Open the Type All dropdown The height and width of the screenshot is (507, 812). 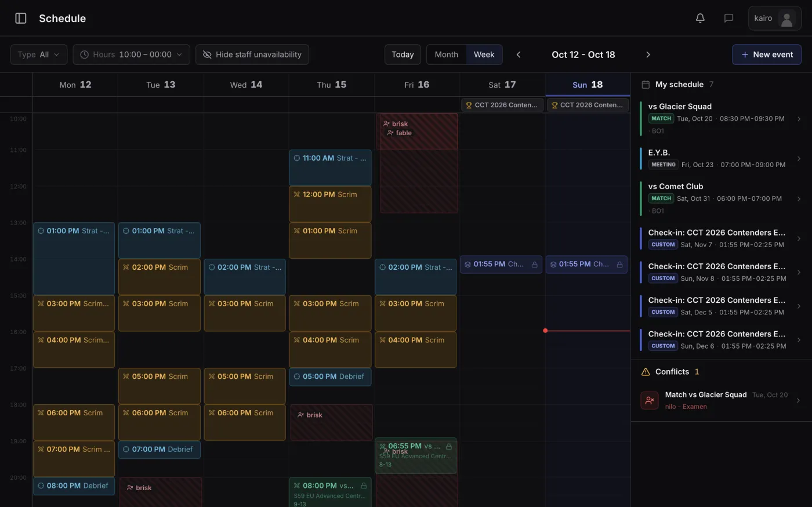[39, 55]
